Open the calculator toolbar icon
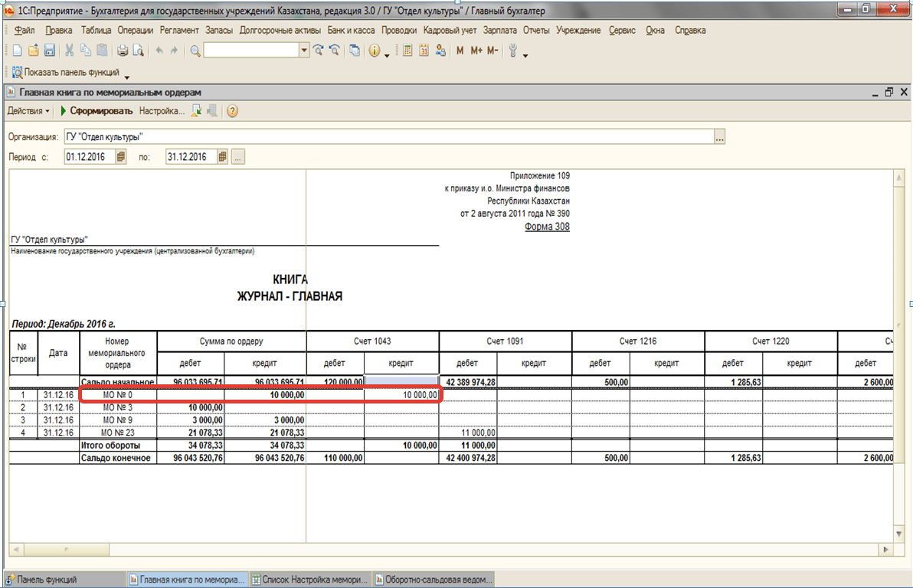The image size is (913, 588). tap(407, 51)
